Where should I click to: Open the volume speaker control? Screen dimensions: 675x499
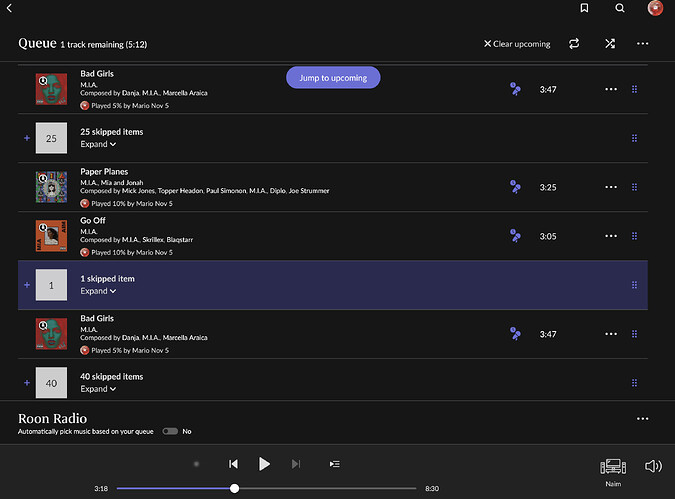653,466
